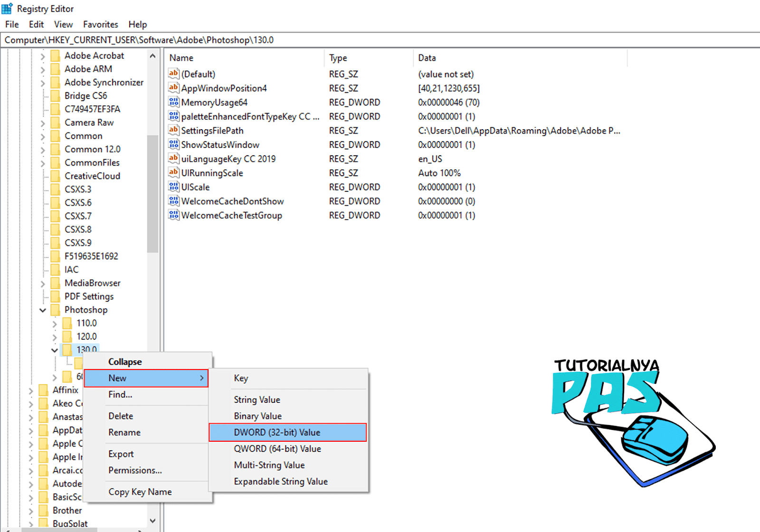
Task: Expand the Adobe Acrobat key
Action: pos(43,56)
